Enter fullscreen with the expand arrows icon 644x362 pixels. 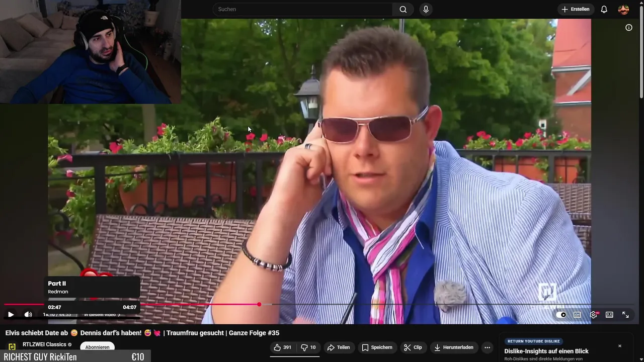click(625, 315)
